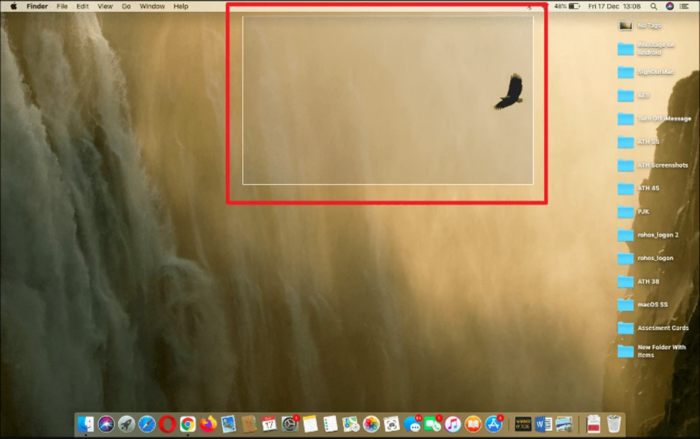The height and width of the screenshot is (439, 700).
Task: Select the ATH Screenshots folder
Action: pyautogui.click(x=627, y=165)
